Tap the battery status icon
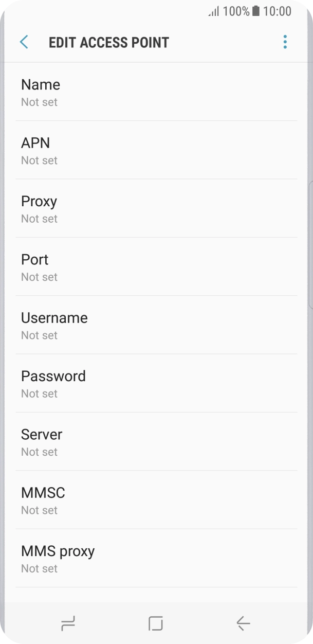Viewport: 313px width, 644px height. (256, 11)
